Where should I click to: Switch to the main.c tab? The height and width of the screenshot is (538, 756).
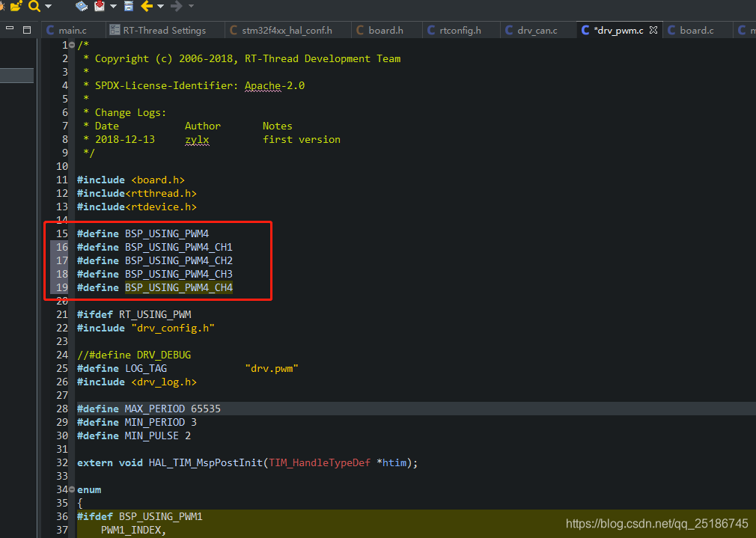tap(73, 30)
